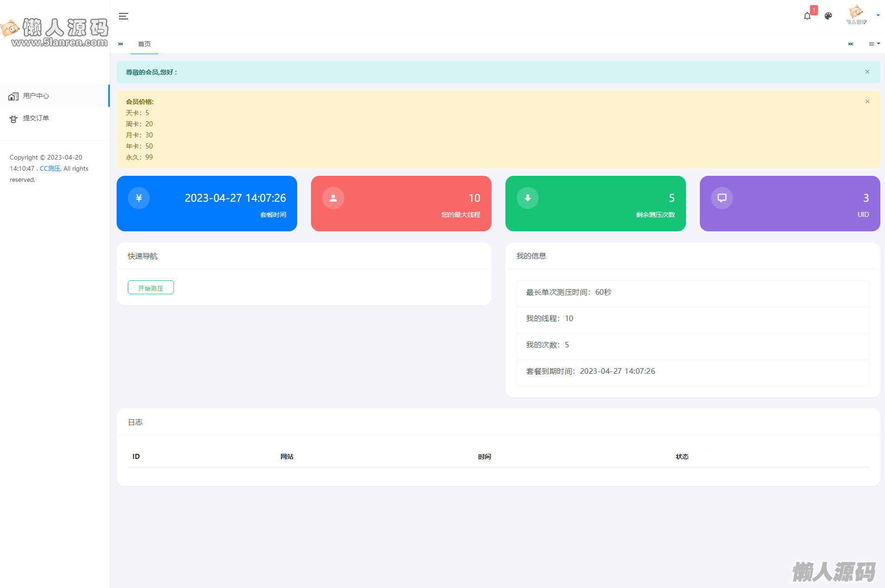Screen dimensions: 885x588
Task: Open 用户中心 in the sidebar
Action: tap(55, 96)
